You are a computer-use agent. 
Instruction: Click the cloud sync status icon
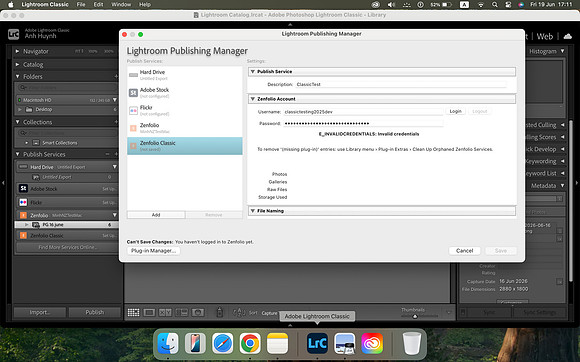point(567,36)
